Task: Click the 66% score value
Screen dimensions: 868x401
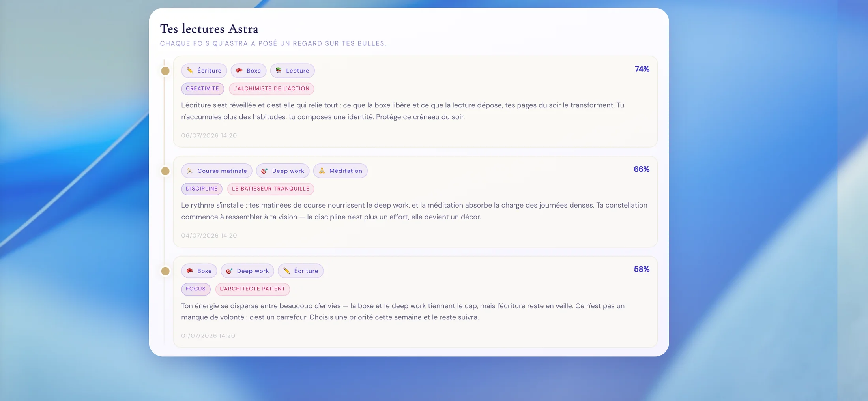Action: pyautogui.click(x=642, y=169)
